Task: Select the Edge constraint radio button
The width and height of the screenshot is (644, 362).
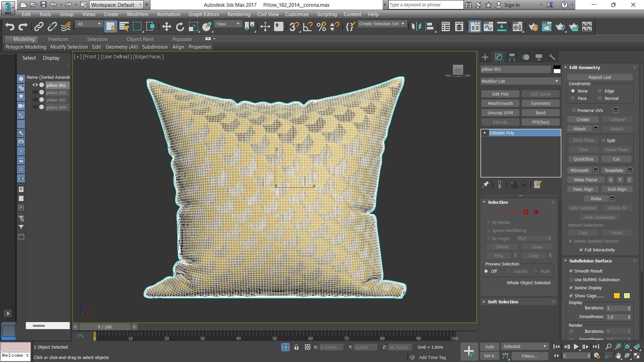Action: (600, 91)
